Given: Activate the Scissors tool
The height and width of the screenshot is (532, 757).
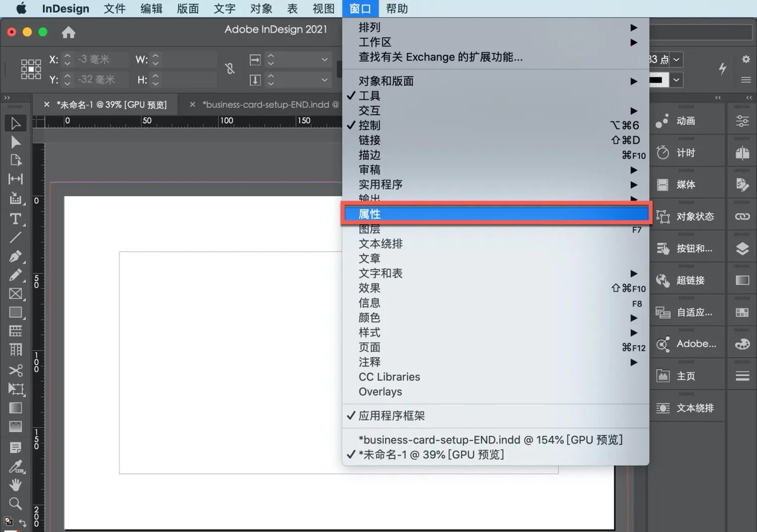Looking at the screenshot, I should pos(16,370).
